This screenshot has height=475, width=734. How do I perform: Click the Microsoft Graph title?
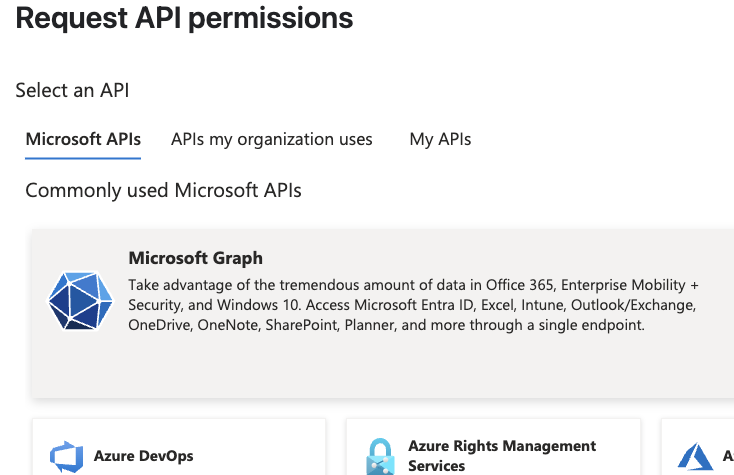[196, 258]
